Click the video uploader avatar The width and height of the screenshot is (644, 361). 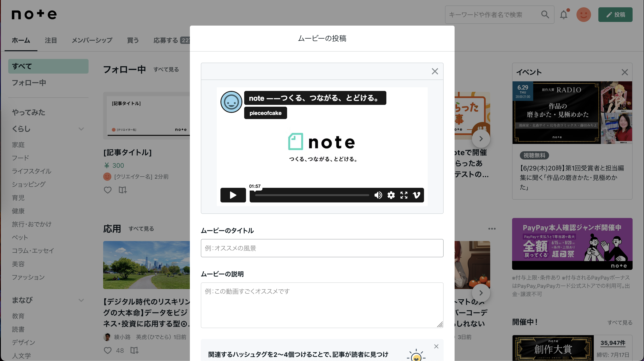(231, 102)
